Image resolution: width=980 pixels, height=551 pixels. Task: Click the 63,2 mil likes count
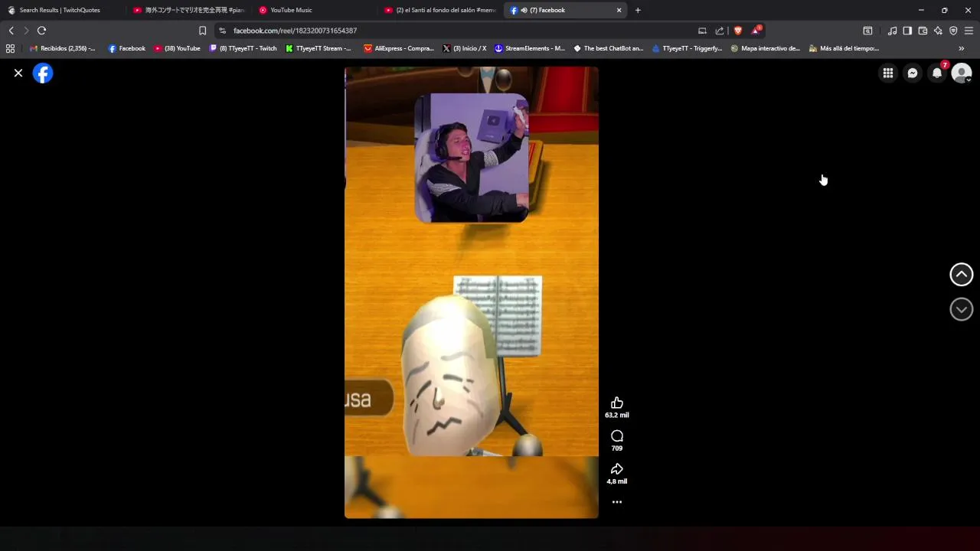[x=617, y=415]
